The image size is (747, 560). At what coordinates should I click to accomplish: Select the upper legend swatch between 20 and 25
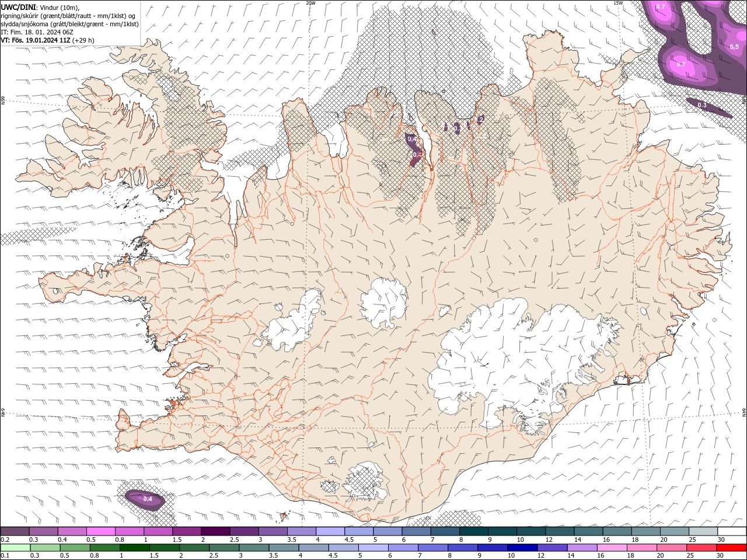[673, 531]
